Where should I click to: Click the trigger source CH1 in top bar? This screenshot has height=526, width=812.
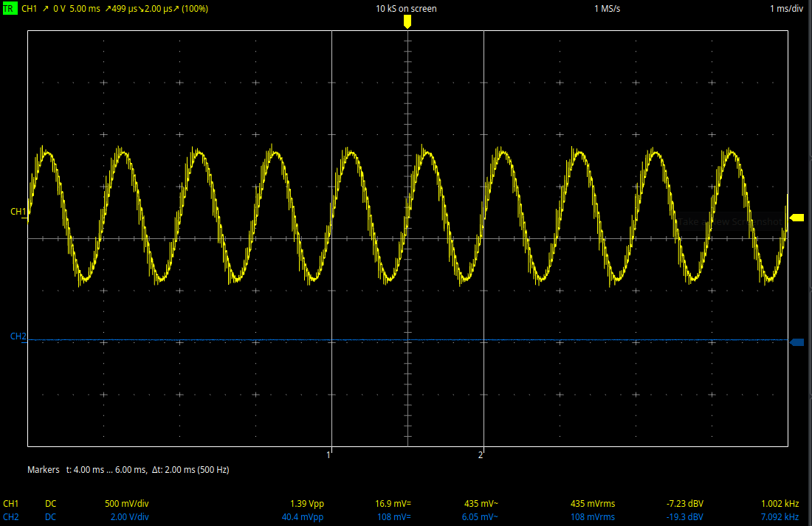29,9
